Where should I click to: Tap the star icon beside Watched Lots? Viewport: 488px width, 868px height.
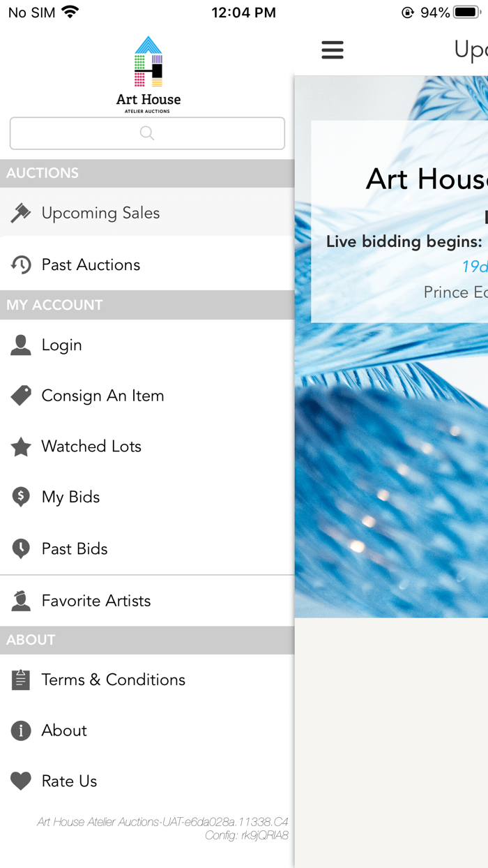click(x=20, y=447)
